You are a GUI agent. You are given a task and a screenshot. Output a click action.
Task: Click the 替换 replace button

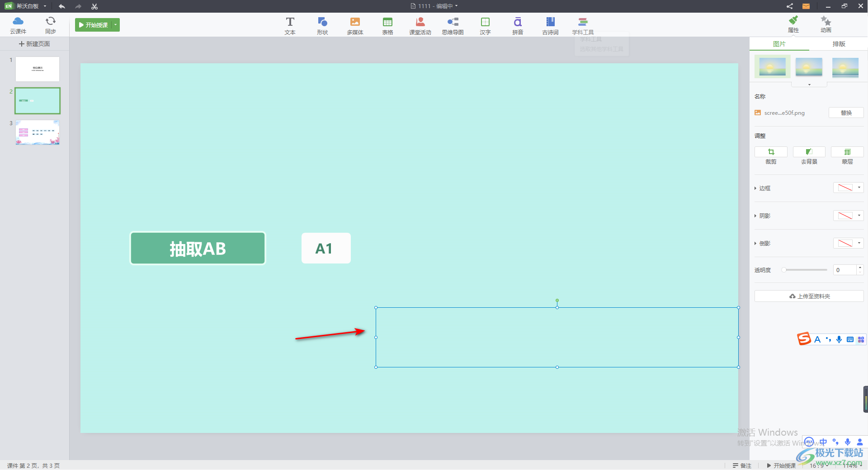tap(846, 113)
